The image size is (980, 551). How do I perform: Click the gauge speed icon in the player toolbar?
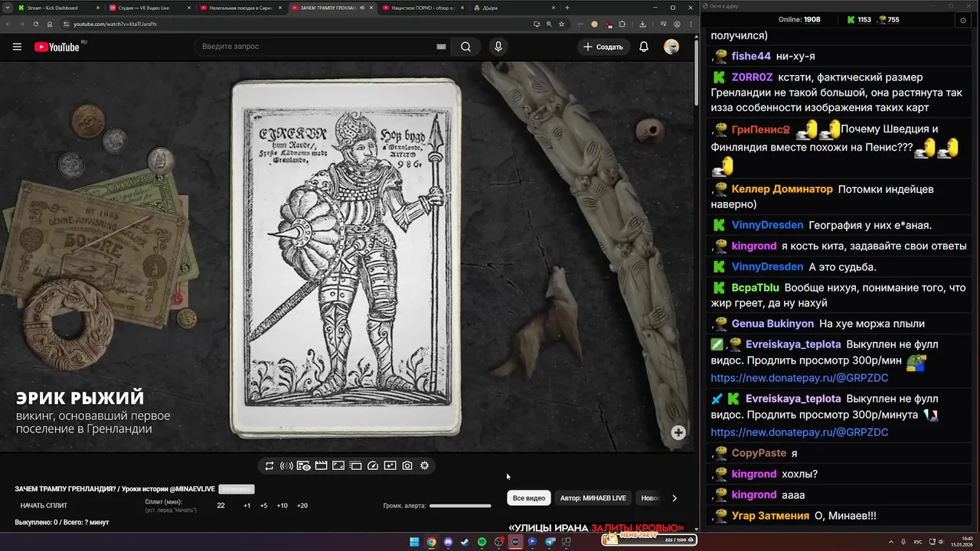pos(373,465)
